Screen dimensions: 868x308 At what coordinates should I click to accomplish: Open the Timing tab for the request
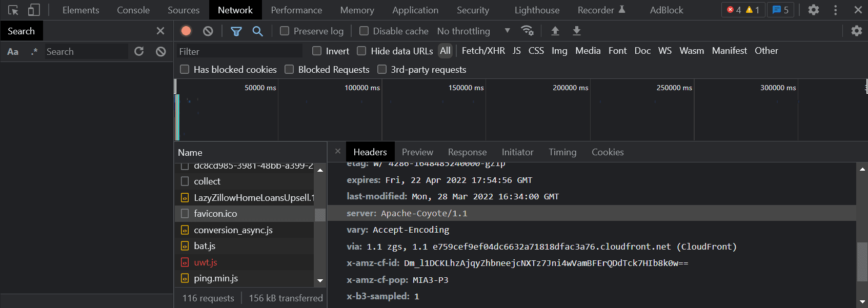562,152
